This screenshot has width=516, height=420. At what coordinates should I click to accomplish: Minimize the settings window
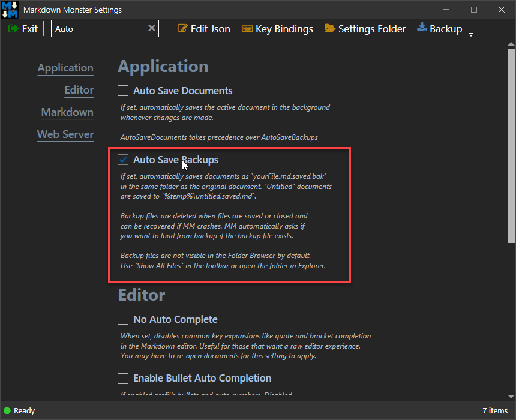pos(446,10)
